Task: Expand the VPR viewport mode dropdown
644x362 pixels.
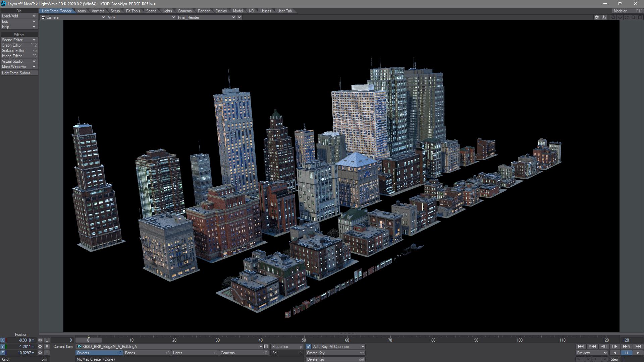Action: coord(141,17)
